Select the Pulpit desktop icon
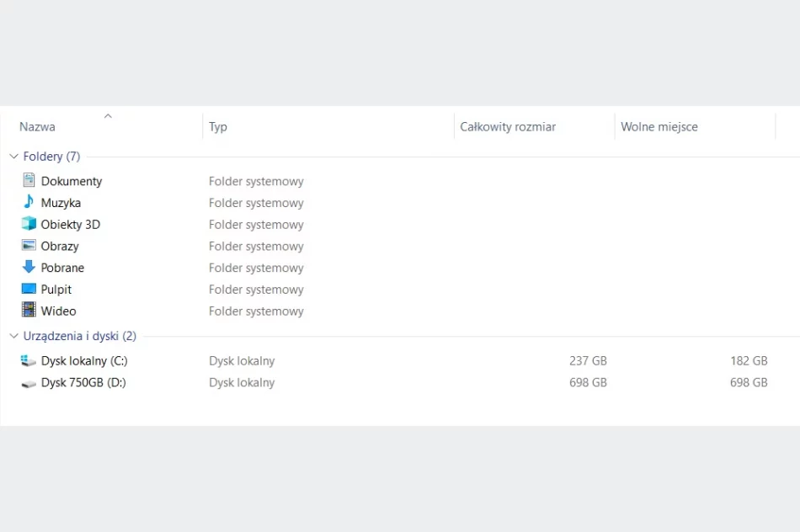Viewport: 800px width, 532px height. point(29,289)
